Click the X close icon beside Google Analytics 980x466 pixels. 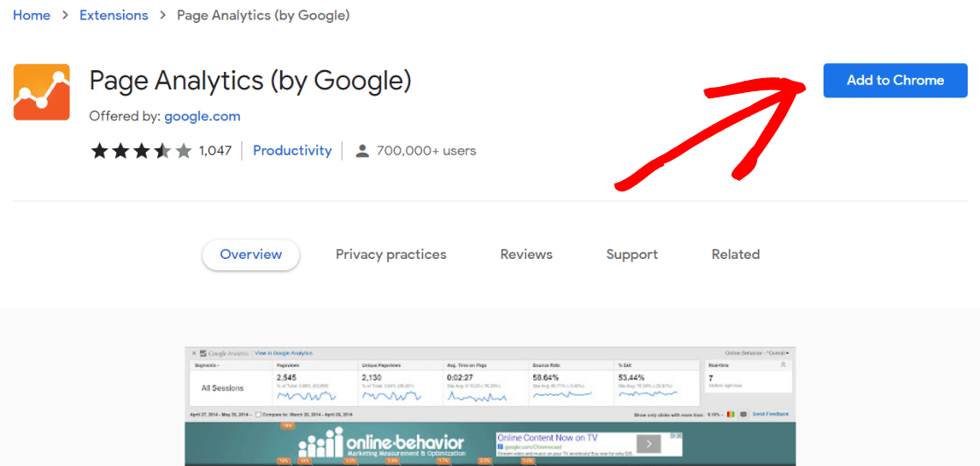[194, 354]
